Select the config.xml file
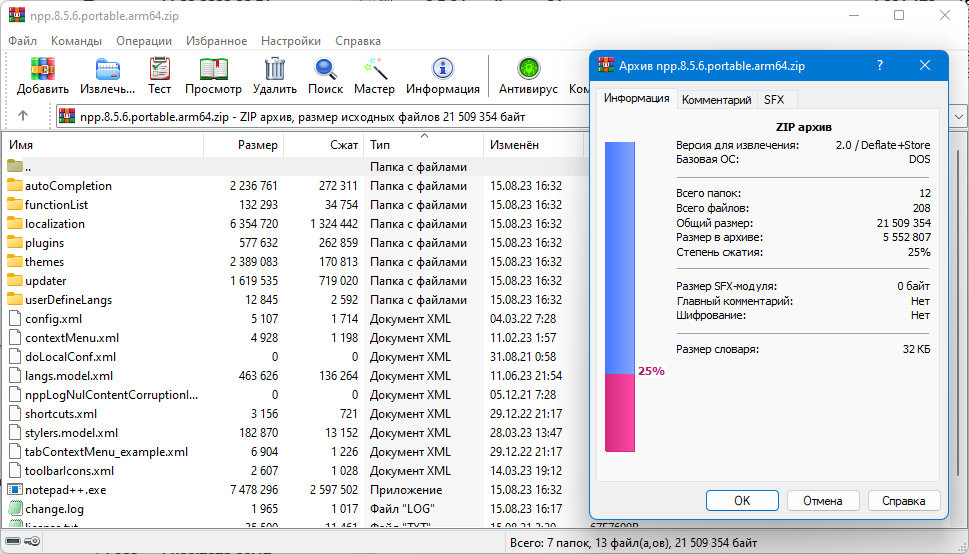The image size is (969, 554). [x=44, y=319]
